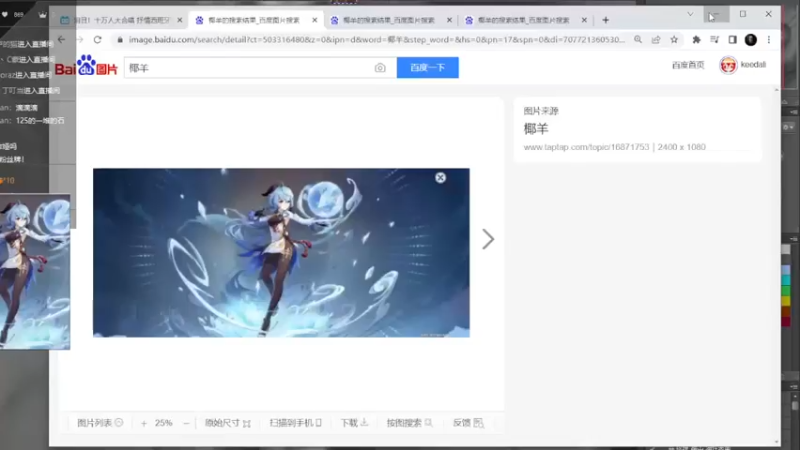The width and height of the screenshot is (800, 450).
Task: Click the main Ganyu artwork image
Action: click(281, 253)
